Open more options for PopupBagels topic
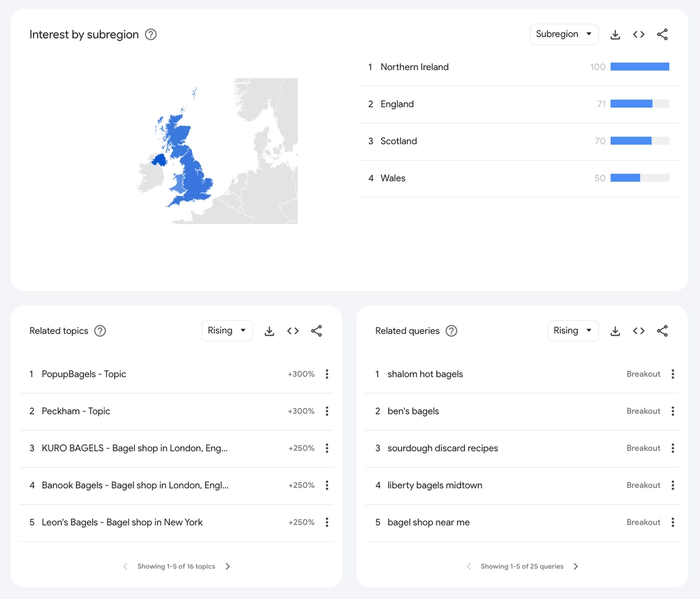The image size is (700, 599). (327, 374)
